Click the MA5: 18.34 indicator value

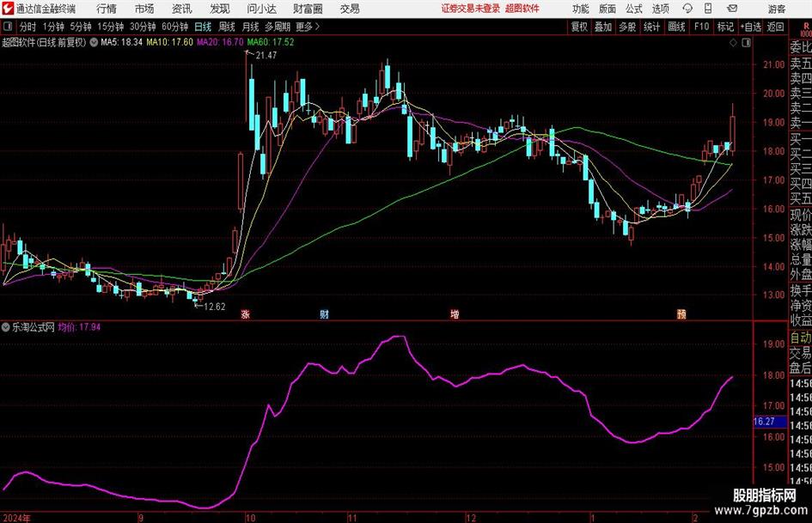(122, 42)
